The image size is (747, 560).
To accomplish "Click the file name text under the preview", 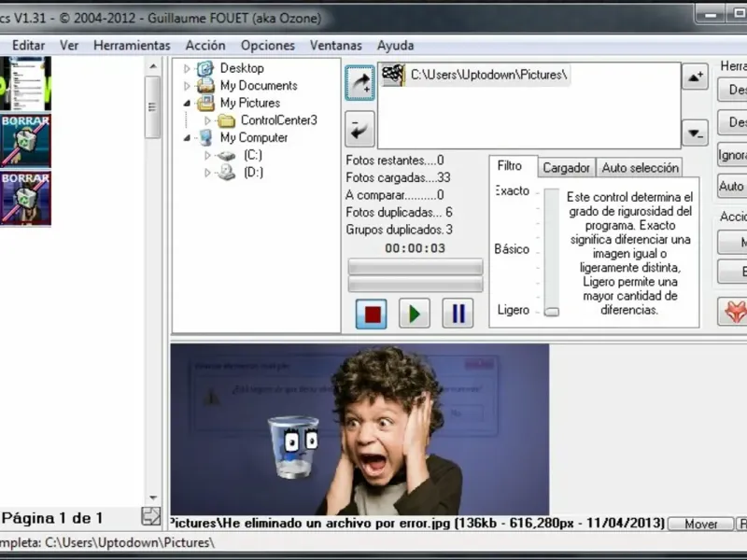I will [416, 524].
